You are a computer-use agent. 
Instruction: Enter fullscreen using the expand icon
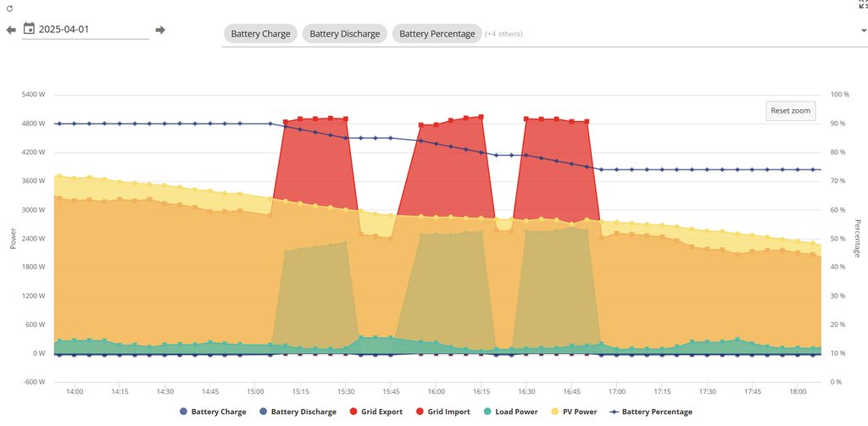click(x=863, y=3)
